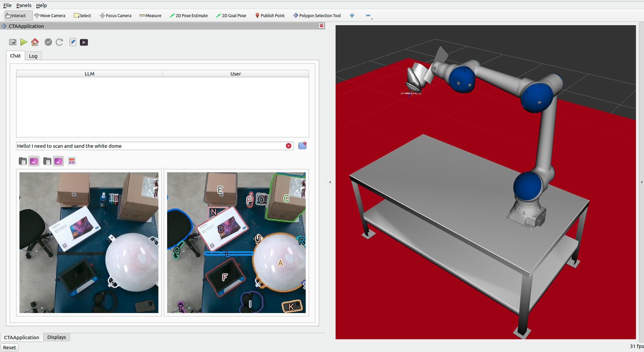Start execution with the green play icon

point(23,42)
